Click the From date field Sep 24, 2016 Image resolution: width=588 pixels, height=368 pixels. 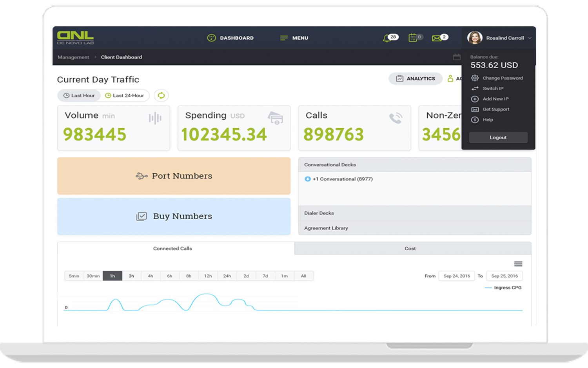coord(457,276)
